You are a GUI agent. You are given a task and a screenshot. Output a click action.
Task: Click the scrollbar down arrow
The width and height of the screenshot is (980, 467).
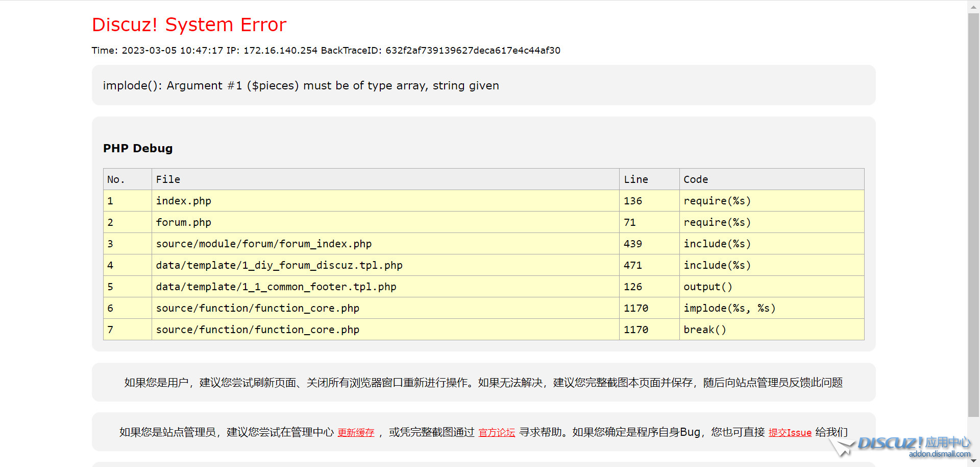973,461
